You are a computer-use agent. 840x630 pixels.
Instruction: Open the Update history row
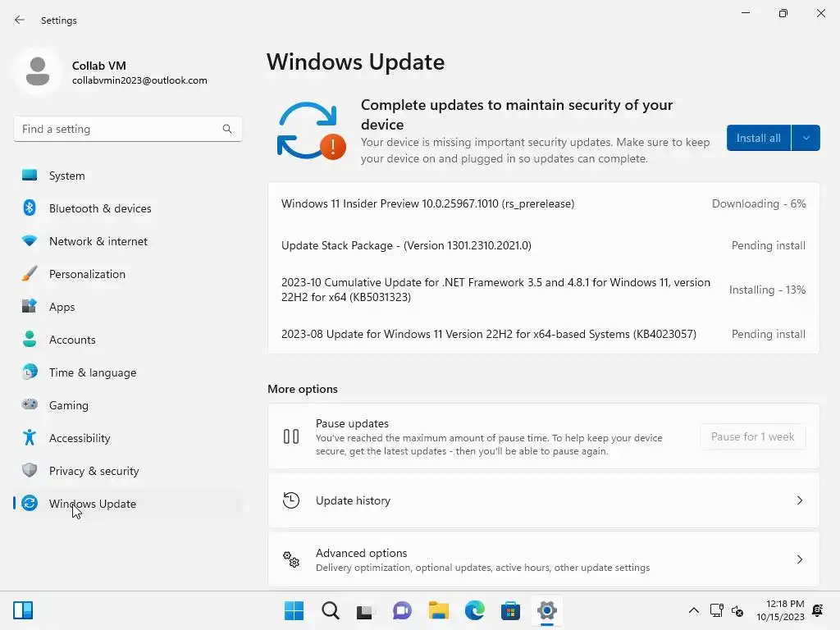(x=543, y=500)
